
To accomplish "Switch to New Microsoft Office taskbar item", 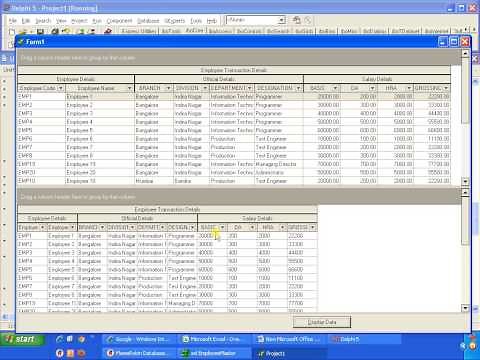I will [x=289, y=339].
